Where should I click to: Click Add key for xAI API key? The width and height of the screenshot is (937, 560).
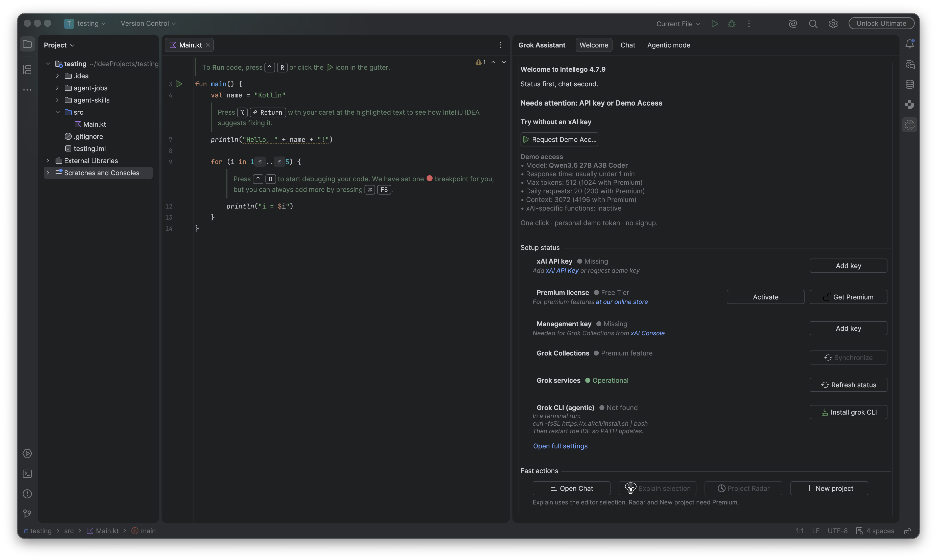pos(848,266)
